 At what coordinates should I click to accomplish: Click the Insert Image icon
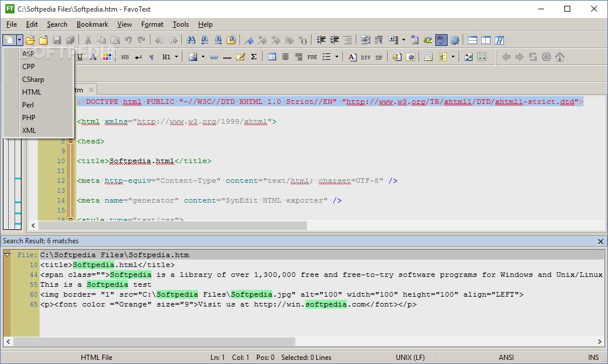point(193,57)
